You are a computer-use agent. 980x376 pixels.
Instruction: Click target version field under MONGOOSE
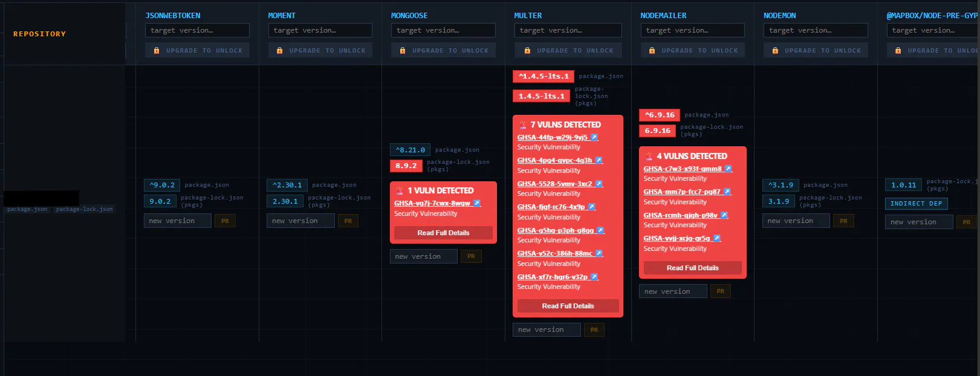[444, 30]
